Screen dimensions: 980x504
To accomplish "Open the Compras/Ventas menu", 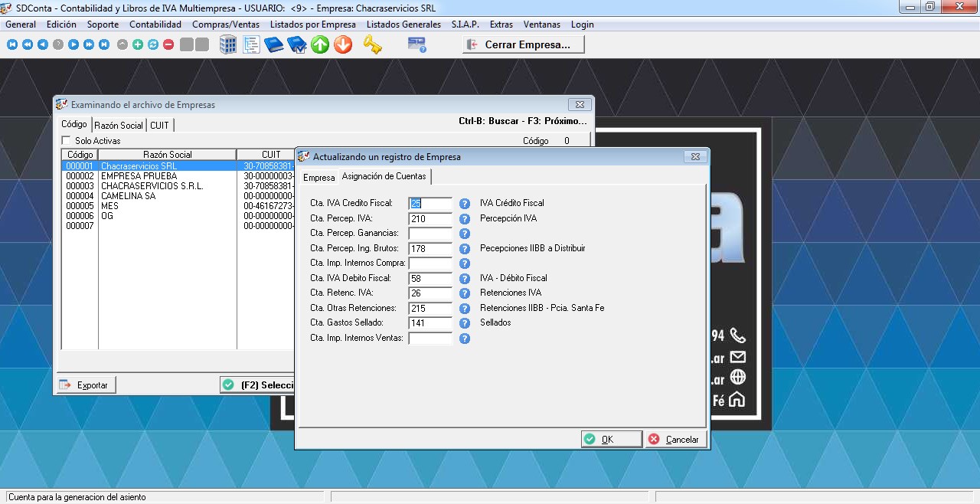I will pos(225,25).
